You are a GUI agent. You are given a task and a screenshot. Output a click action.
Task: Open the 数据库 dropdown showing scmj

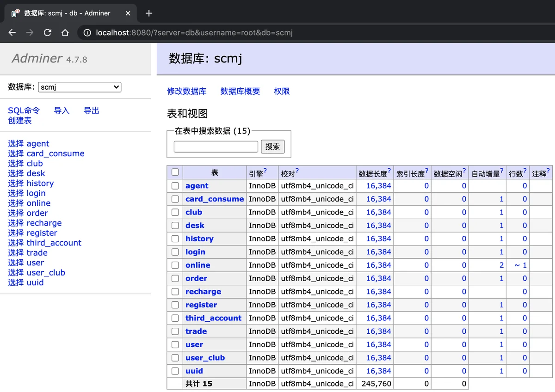click(x=80, y=87)
